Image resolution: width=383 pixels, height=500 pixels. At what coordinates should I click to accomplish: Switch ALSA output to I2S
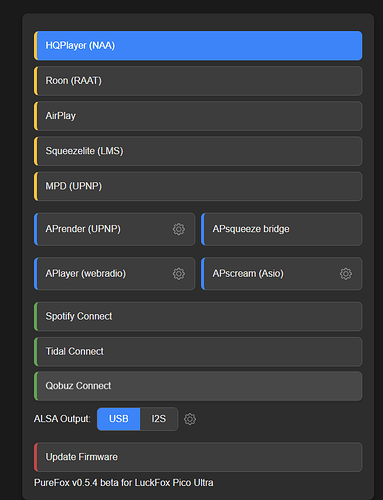point(159,419)
